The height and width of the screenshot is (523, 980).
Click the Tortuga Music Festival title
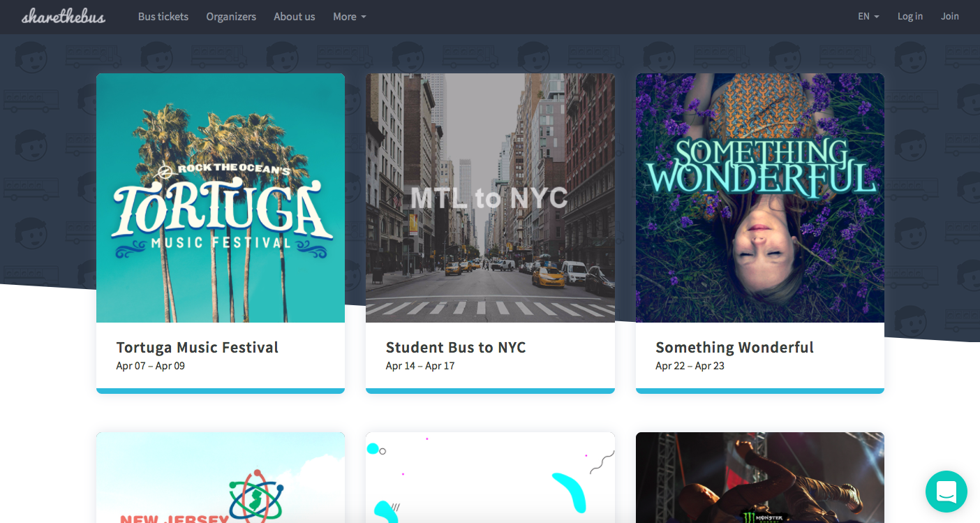pyautogui.click(x=198, y=348)
